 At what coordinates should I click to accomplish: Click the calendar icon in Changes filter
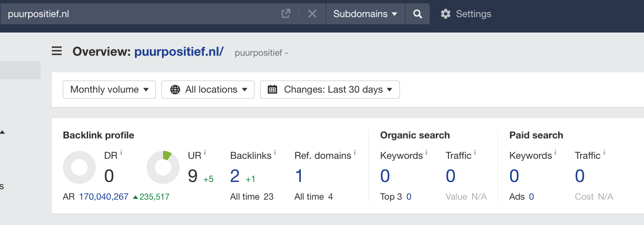[272, 90]
